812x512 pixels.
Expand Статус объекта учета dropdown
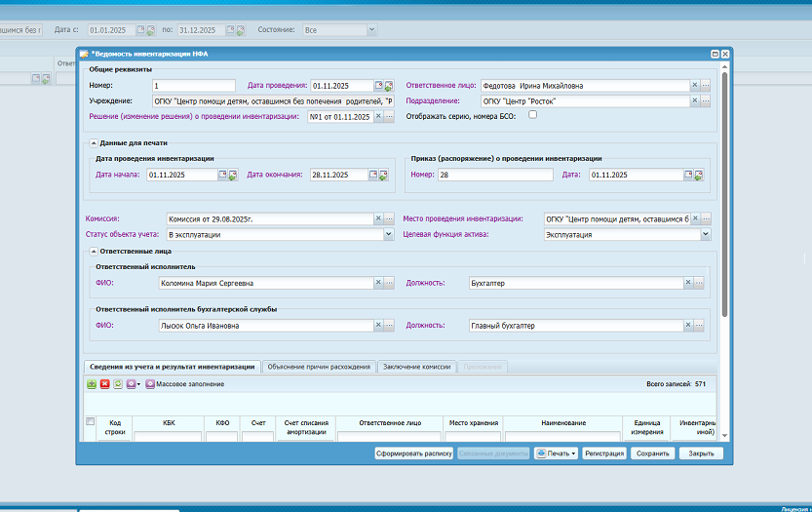(x=388, y=235)
